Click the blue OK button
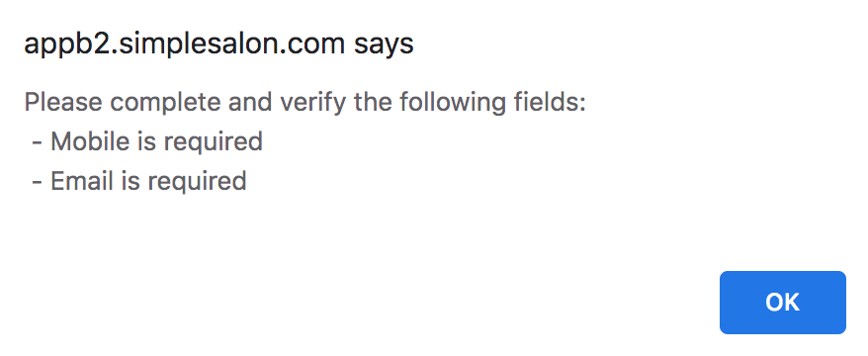868x356 pixels. click(782, 303)
